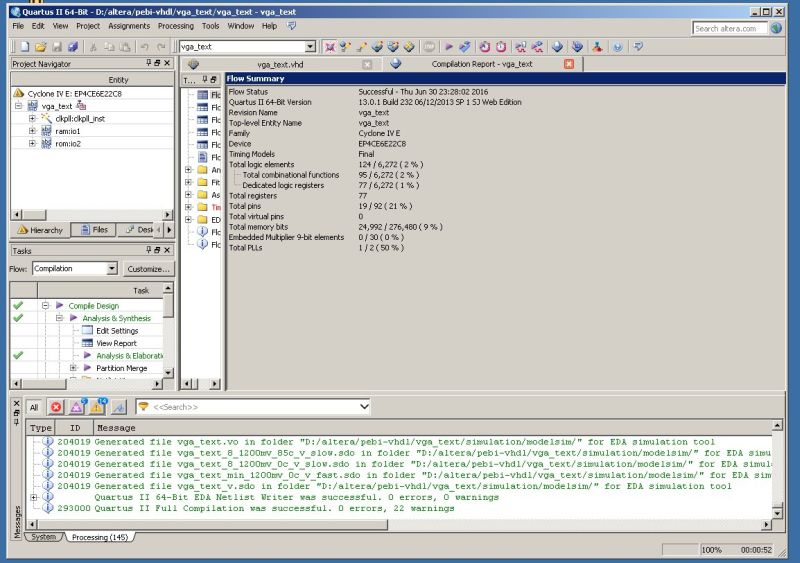Click the Open folder toolbar icon
The width and height of the screenshot is (800, 563).
point(41,47)
